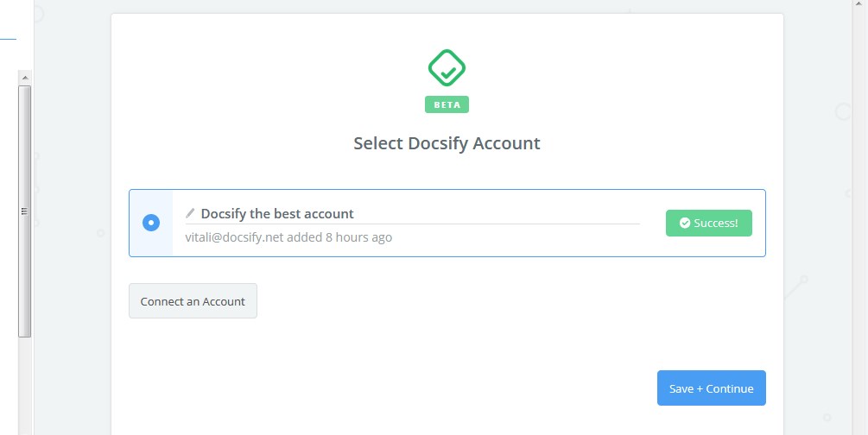Click the green Docsify checkmark logo
The image size is (868, 435).
(x=447, y=68)
